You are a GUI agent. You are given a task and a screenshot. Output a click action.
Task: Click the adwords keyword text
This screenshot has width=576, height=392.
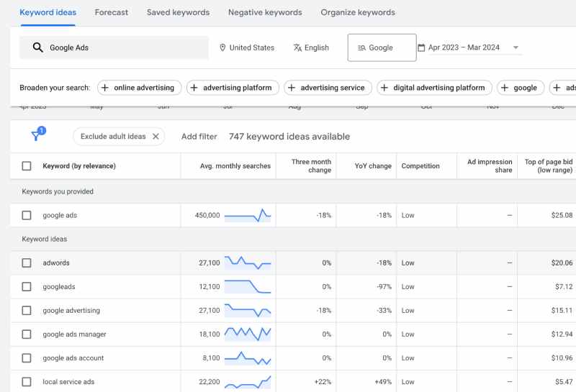[x=56, y=263]
